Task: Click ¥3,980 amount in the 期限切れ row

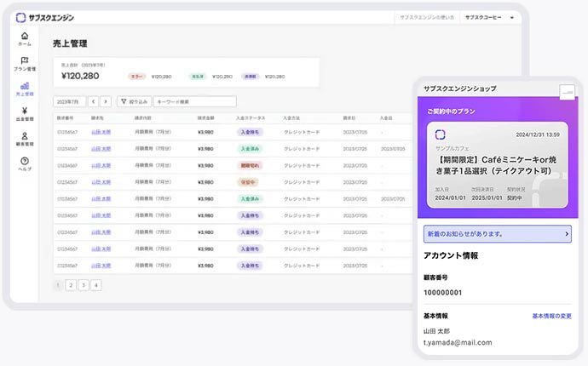Action: pyautogui.click(x=205, y=166)
